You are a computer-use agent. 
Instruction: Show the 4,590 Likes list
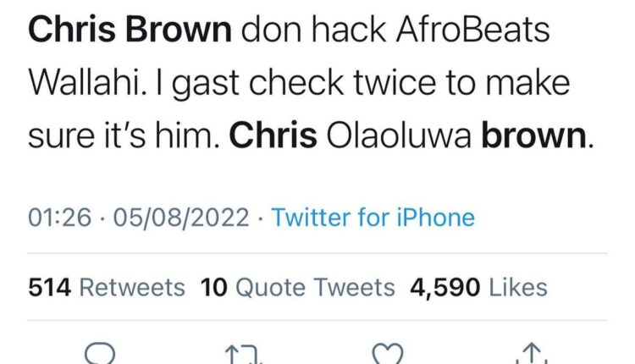pos(478,288)
